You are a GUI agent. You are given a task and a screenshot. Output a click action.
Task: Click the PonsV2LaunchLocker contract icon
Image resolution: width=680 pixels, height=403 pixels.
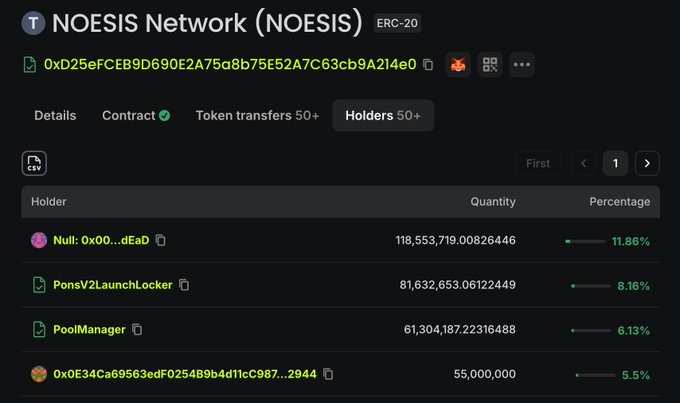pos(39,285)
